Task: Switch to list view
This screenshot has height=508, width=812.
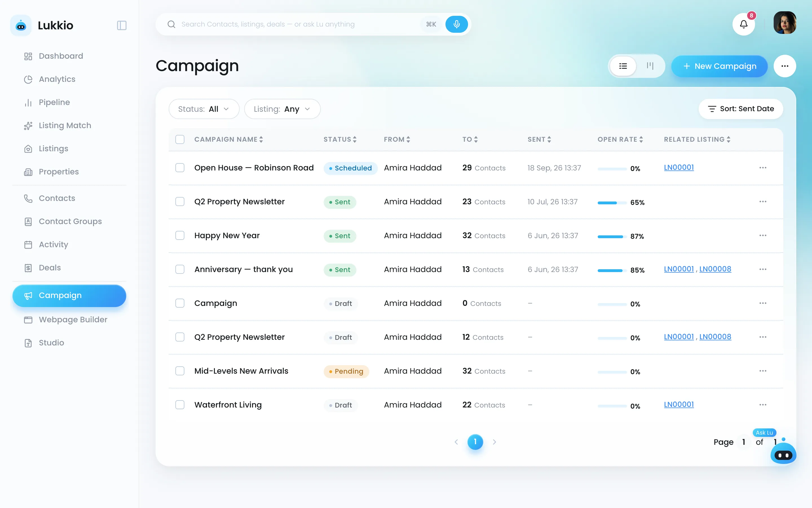Action: click(x=623, y=66)
